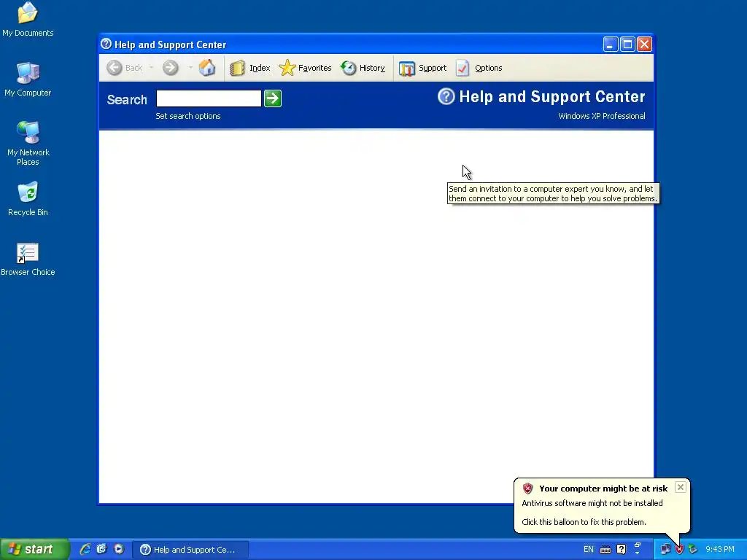
Task: Launch Internet Explorer from Quick Launch
Action: tap(85, 549)
